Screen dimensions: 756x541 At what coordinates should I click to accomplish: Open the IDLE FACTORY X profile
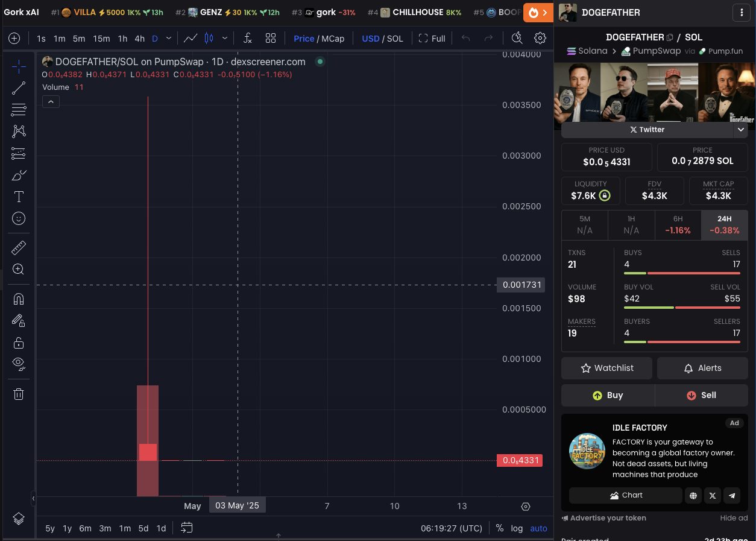(713, 495)
